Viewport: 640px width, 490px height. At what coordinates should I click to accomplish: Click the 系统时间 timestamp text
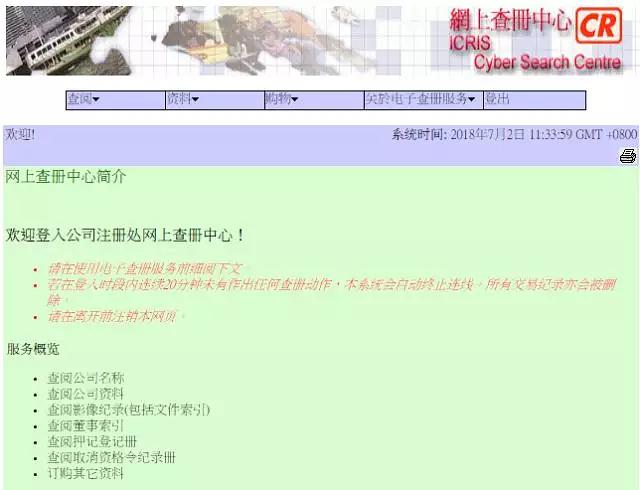[513, 135]
